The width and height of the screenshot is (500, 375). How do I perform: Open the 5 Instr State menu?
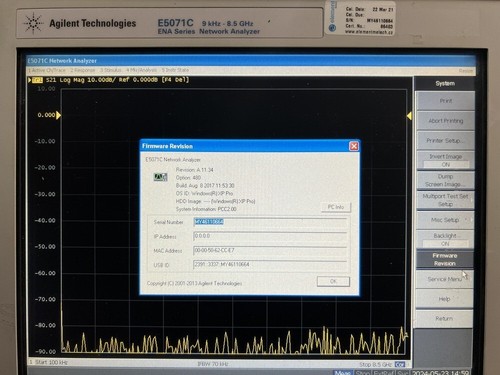coord(175,70)
